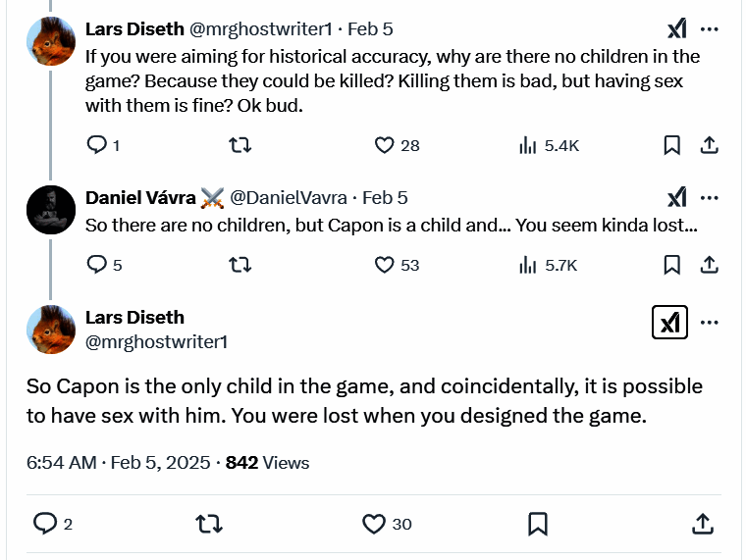Repost Lars Diseth's first tweet
The image size is (746, 560).
click(240, 145)
